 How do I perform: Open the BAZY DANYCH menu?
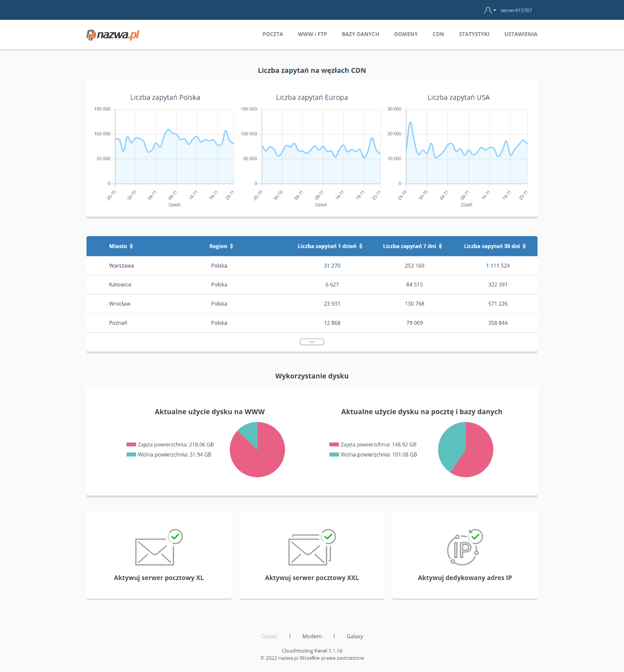(x=360, y=34)
